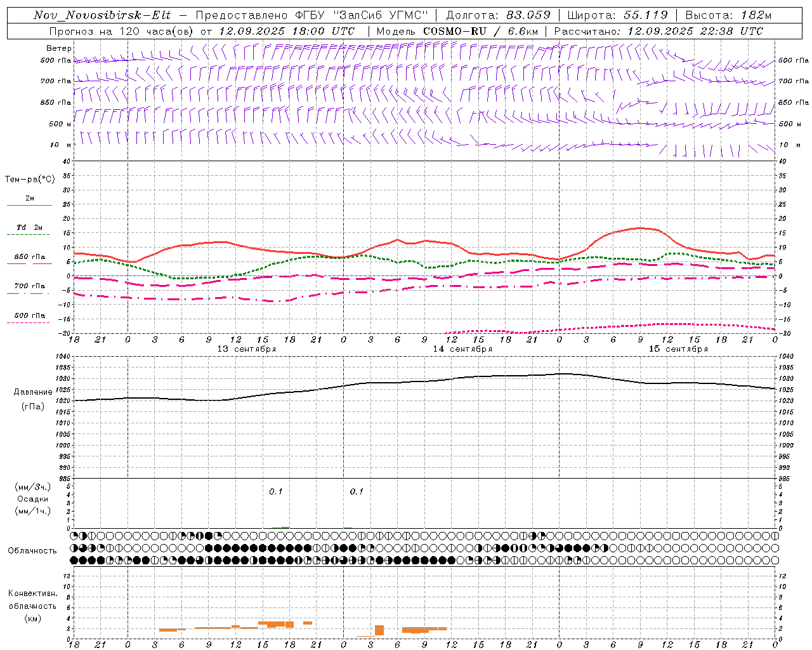The width and height of the screenshot is (812, 650).
Task: Click the (мм/1ч.) precipitation unit label
Action: click(33, 511)
